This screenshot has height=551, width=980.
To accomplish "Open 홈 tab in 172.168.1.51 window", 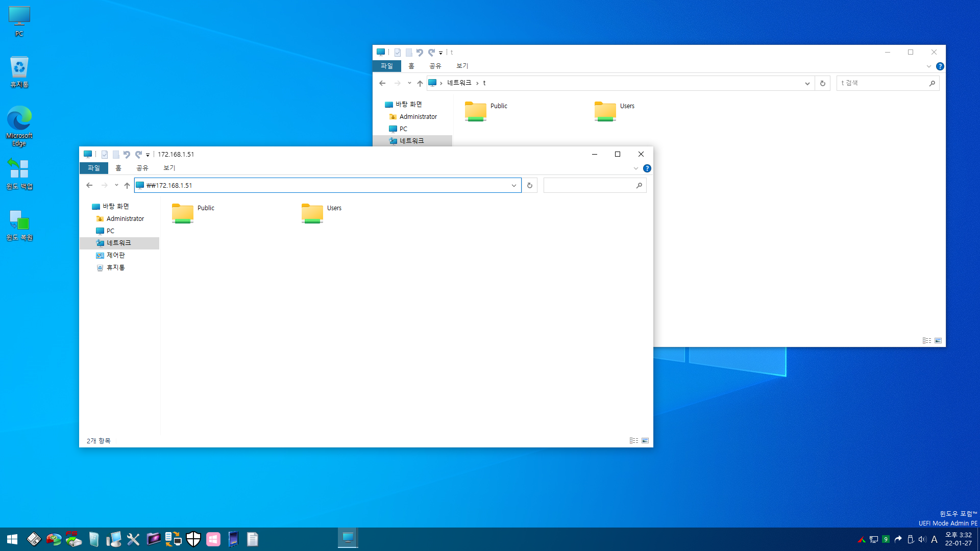I will (118, 168).
